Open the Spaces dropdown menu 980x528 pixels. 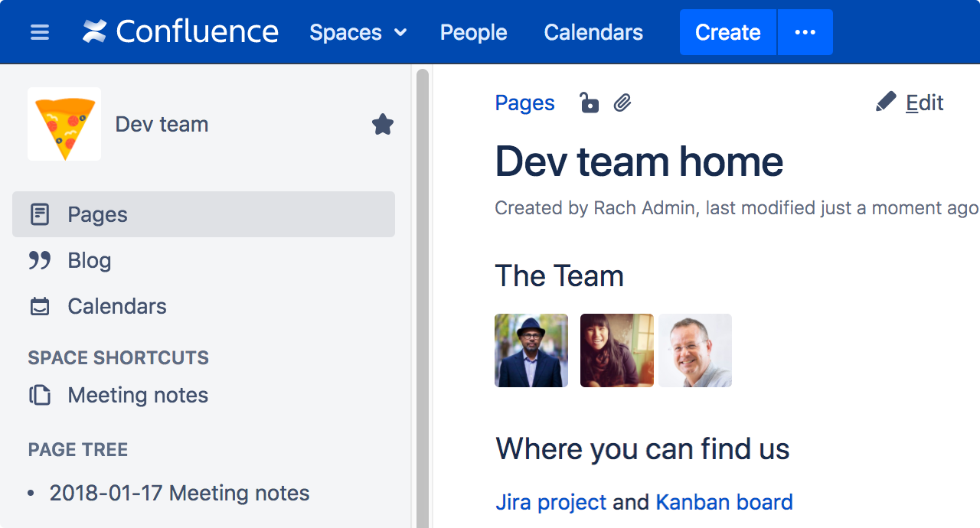tap(358, 32)
